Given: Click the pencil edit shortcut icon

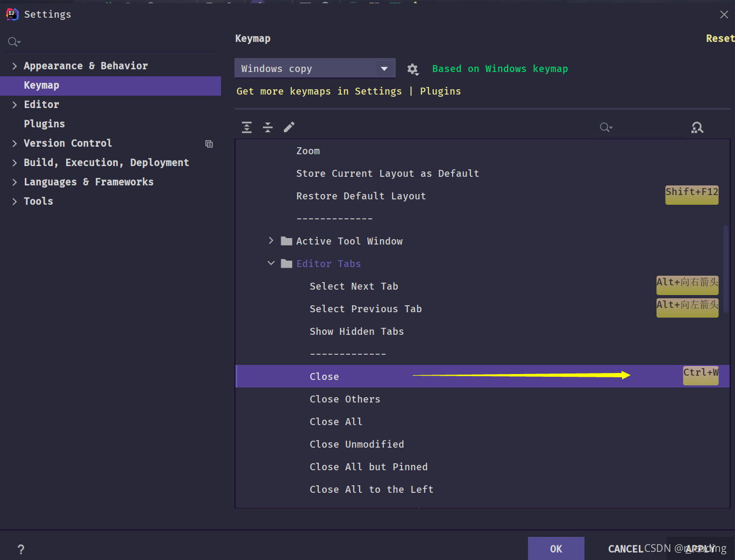Looking at the screenshot, I should (289, 127).
